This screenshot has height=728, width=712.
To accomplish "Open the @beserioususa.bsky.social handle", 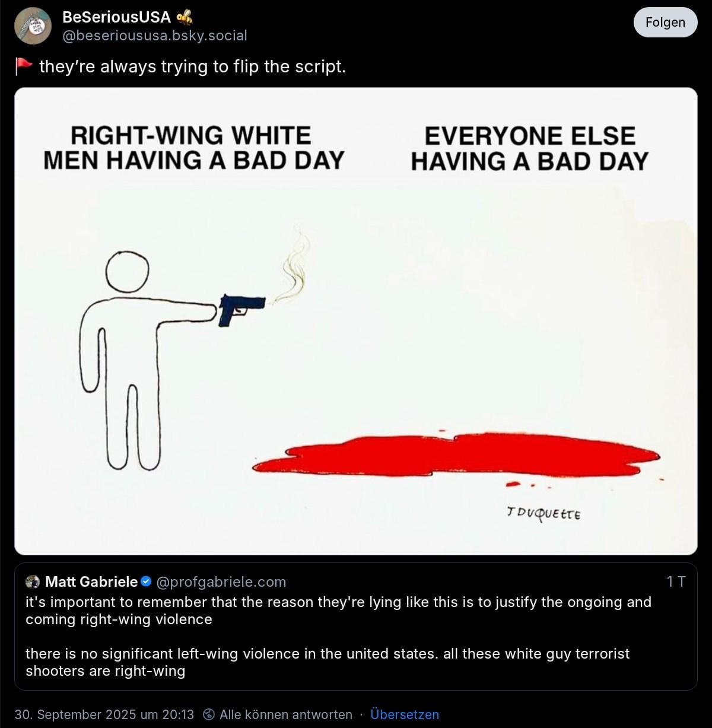I will (155, 36).
